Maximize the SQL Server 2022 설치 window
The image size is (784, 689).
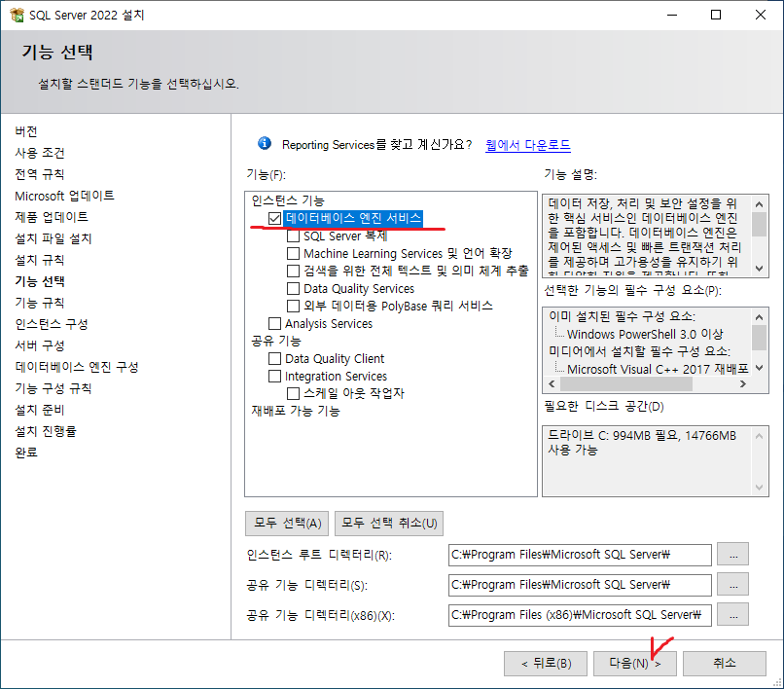click(x=716, y=15)
